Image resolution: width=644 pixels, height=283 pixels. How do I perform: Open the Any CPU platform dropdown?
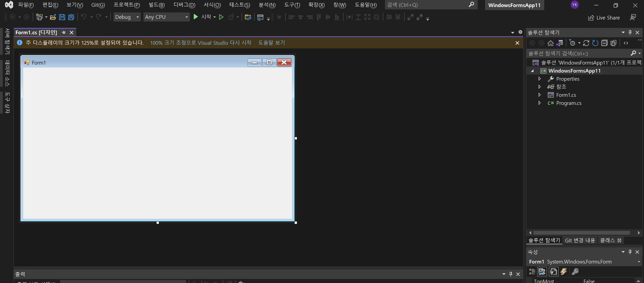(167, 17)
